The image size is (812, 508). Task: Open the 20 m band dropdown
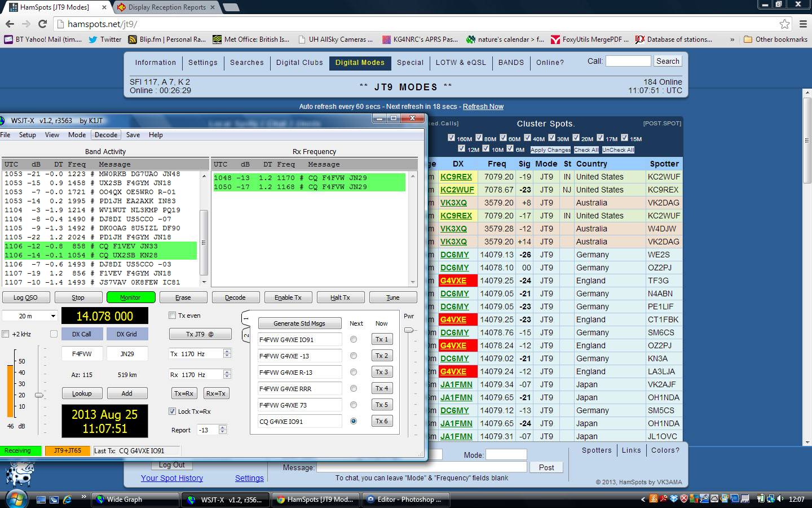[30, 316]
